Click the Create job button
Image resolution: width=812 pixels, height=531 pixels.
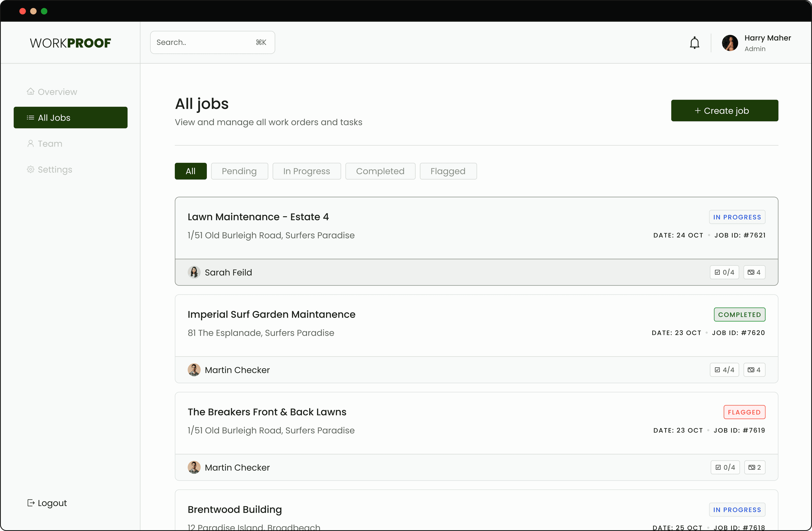724,111
